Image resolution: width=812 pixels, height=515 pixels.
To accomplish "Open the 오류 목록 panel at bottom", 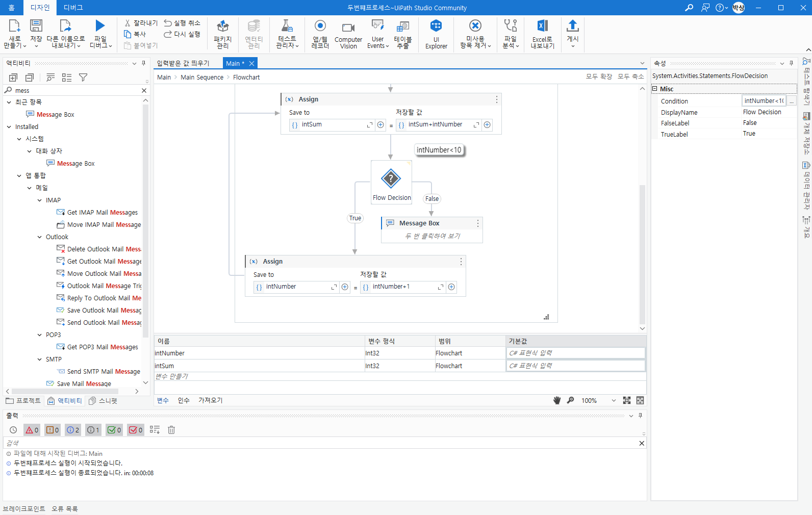I will pyautogui.click(x=65, y=508).
